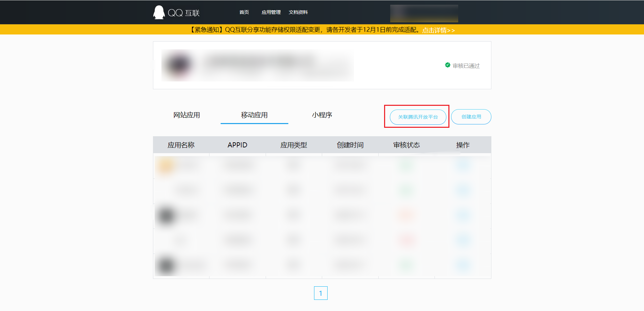Open the 文档资料 menu item
The image size is (644, 311).
(298, 12)
